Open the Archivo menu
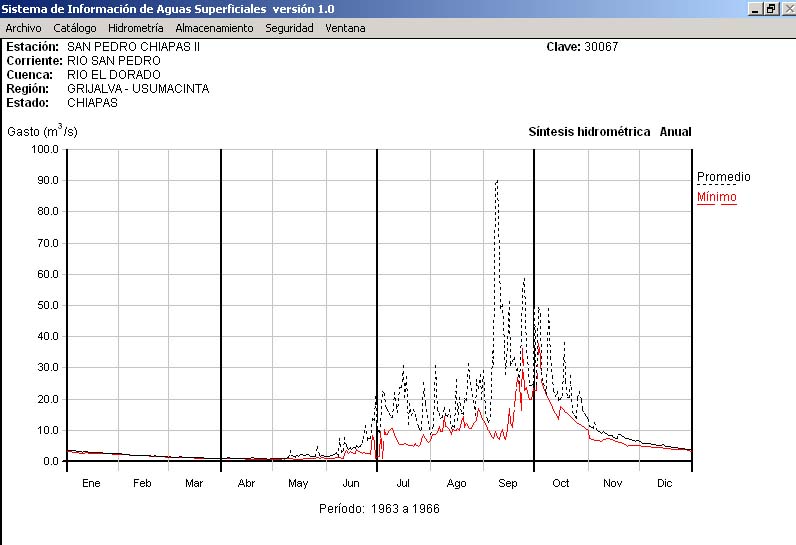 coord(23,28)
